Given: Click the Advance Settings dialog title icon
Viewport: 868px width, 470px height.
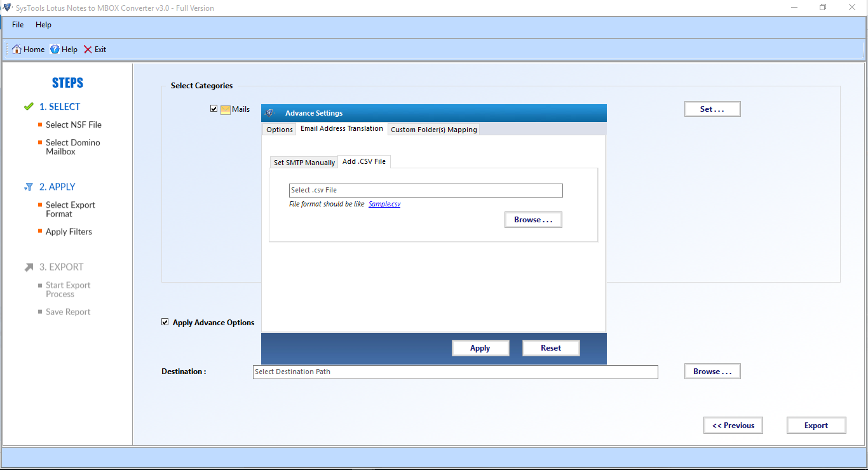Looking at the screenshot, I should tap(269, 113).
